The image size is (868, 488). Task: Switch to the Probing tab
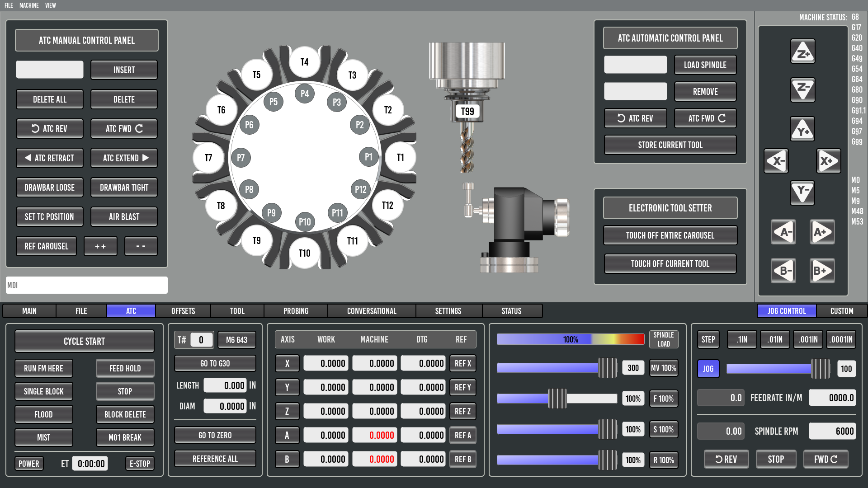[296, 311]
